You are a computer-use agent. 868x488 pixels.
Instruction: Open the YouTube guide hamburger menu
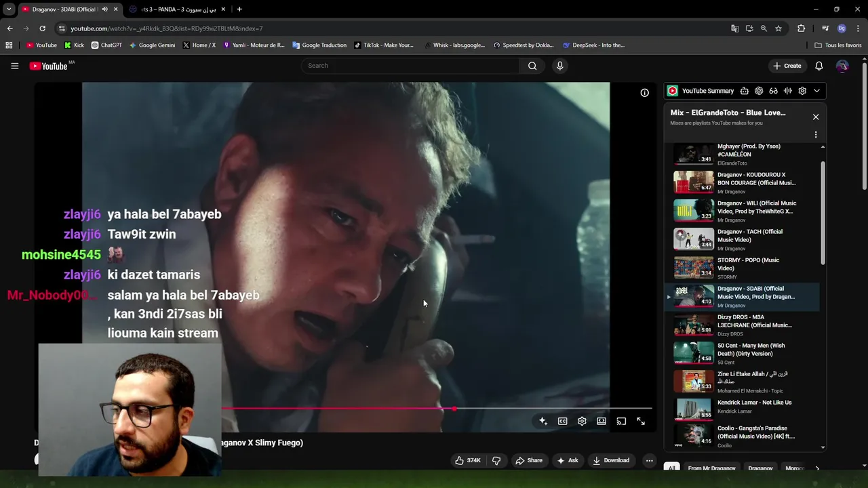click(x=14, y=66)
